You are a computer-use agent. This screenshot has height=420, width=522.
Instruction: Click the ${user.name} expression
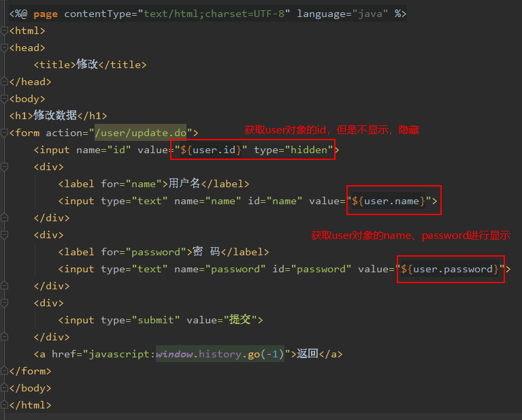389,201
